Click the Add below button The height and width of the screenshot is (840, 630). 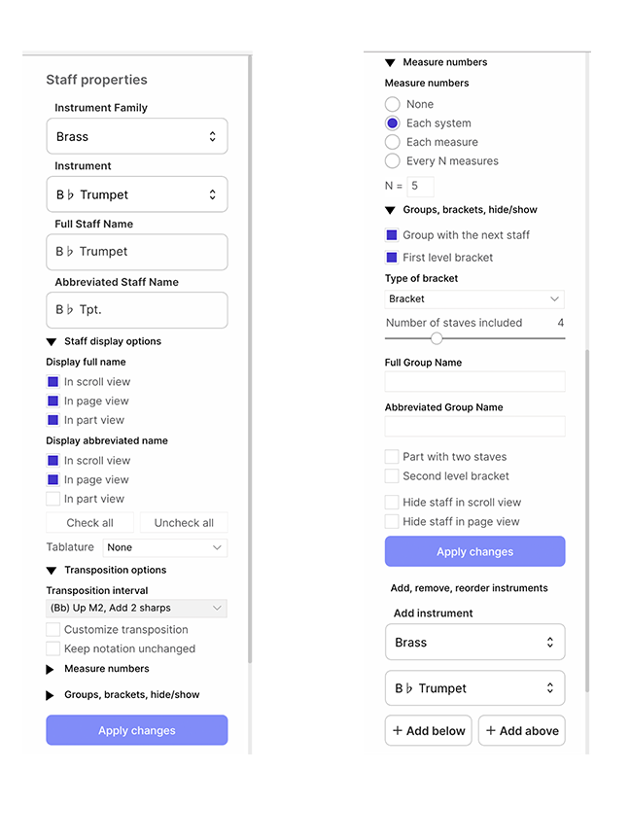coord(429,731)
